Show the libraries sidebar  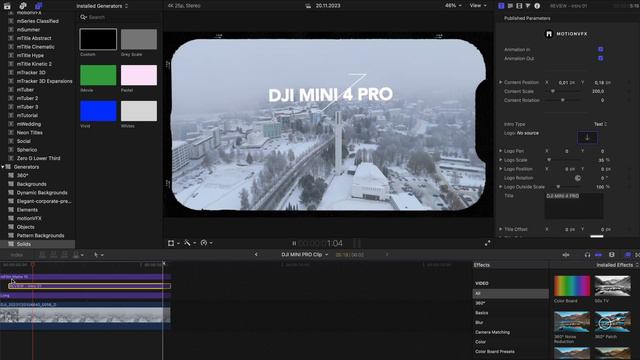point(7,6)
